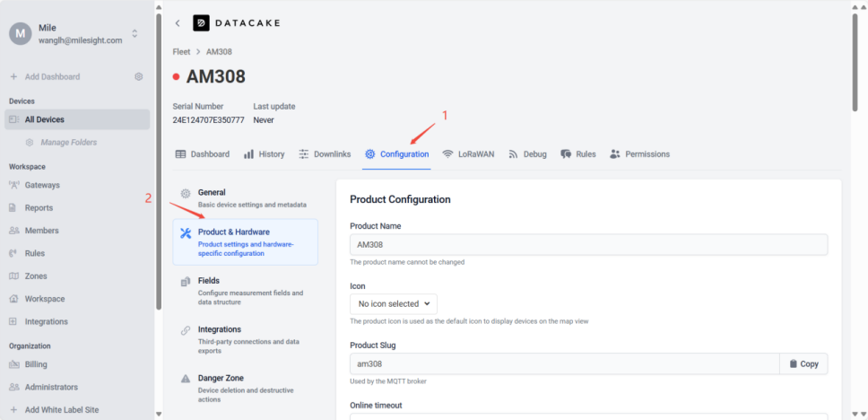The width and height of the screenshot is (868, 420).
Task: Click the Mile user avatar
Action: point(20,34)
